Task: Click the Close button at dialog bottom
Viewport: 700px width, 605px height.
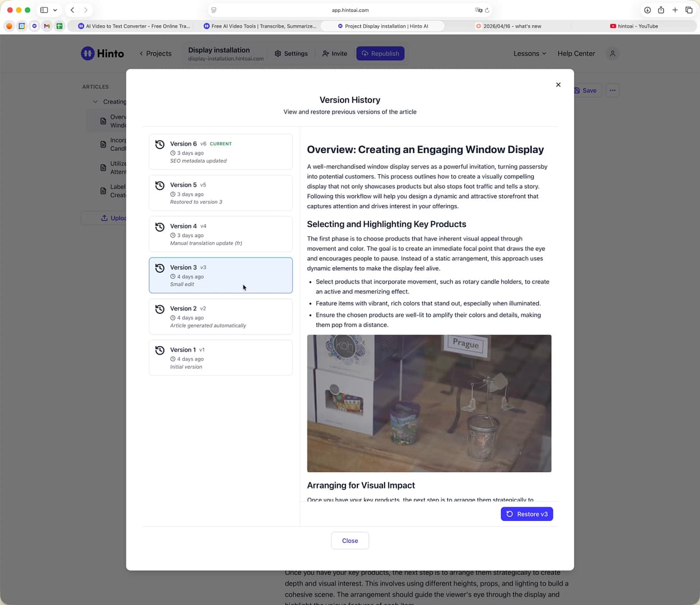Action: point(350,541)
